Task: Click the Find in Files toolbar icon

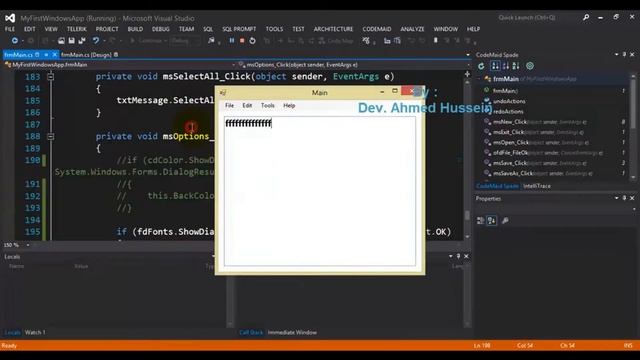Action: pyautogui.click(x=211, y=40)
